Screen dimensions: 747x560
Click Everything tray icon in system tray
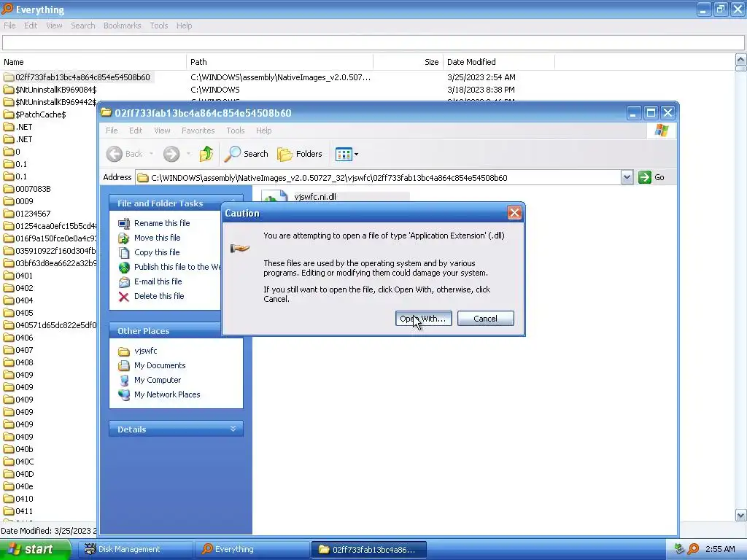693,549
